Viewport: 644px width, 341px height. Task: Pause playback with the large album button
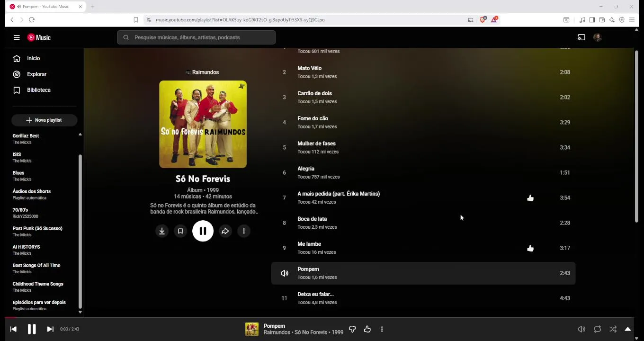pos(203,231)
